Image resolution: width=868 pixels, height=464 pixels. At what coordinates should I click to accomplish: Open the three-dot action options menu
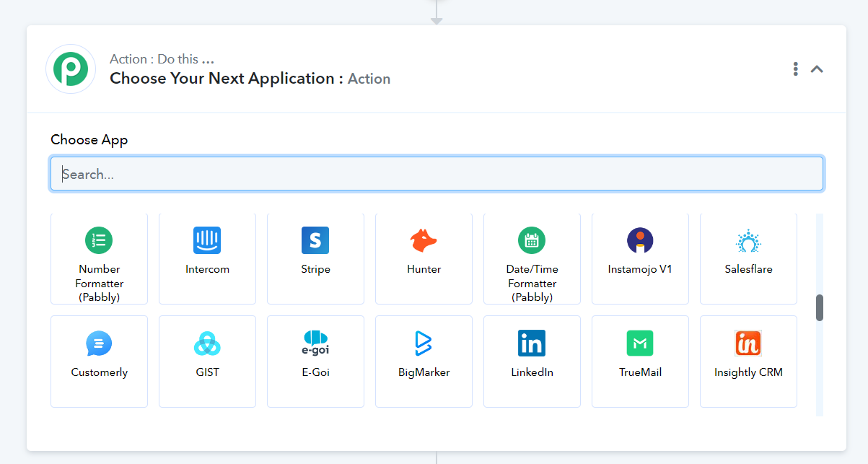(x=795, y=69)
